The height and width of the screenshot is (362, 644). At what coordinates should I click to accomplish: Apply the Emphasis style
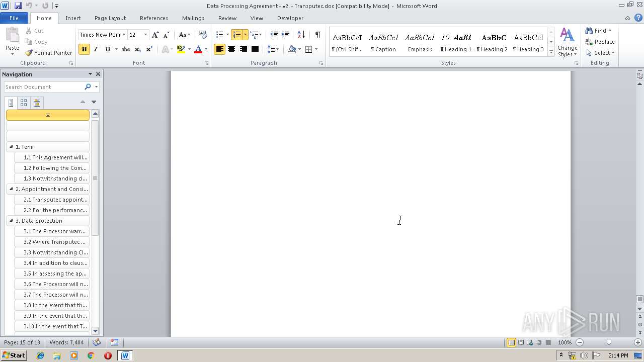pos(420,43)
